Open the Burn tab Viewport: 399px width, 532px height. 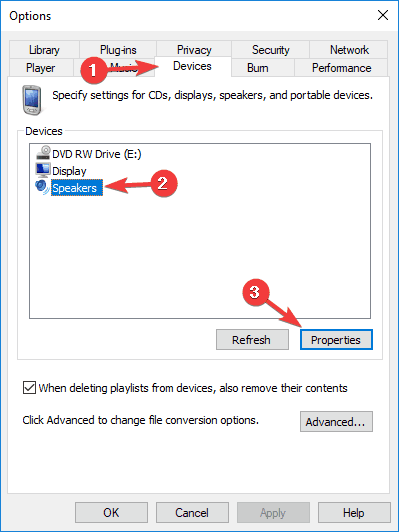[x=258, y=68]
